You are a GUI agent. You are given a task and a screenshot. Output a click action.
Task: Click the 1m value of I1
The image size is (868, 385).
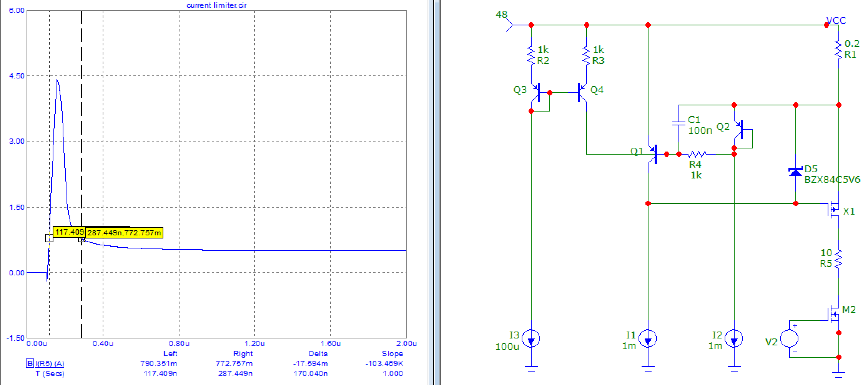tap(629, 346)
